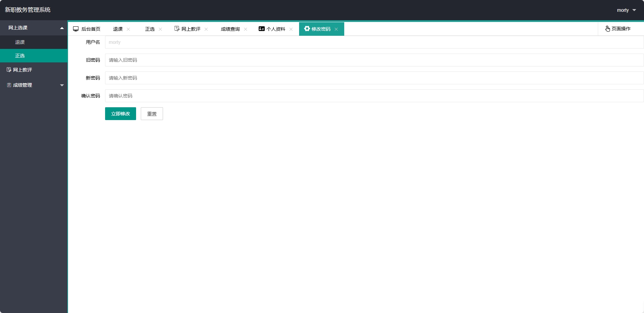Click the hand icon next to 页面操作

[607, 29]
